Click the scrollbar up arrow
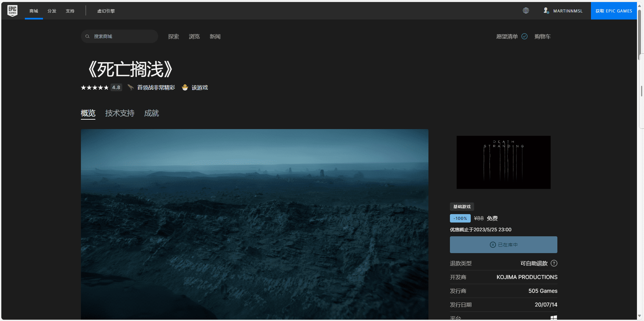The width and height of the screenshot is (644, 321). pyautogui.click(x=640, y=5)
